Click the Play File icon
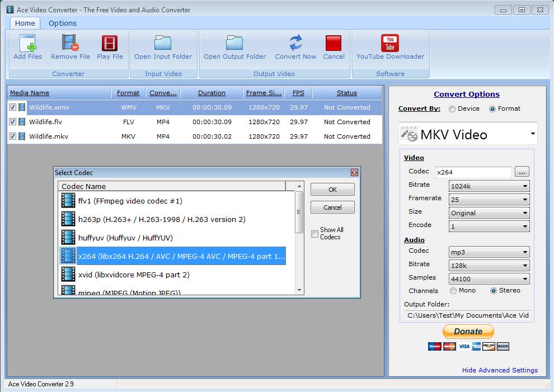Viewport: 554px width, 392px height. pyautogui.click(x=110, y=45)
